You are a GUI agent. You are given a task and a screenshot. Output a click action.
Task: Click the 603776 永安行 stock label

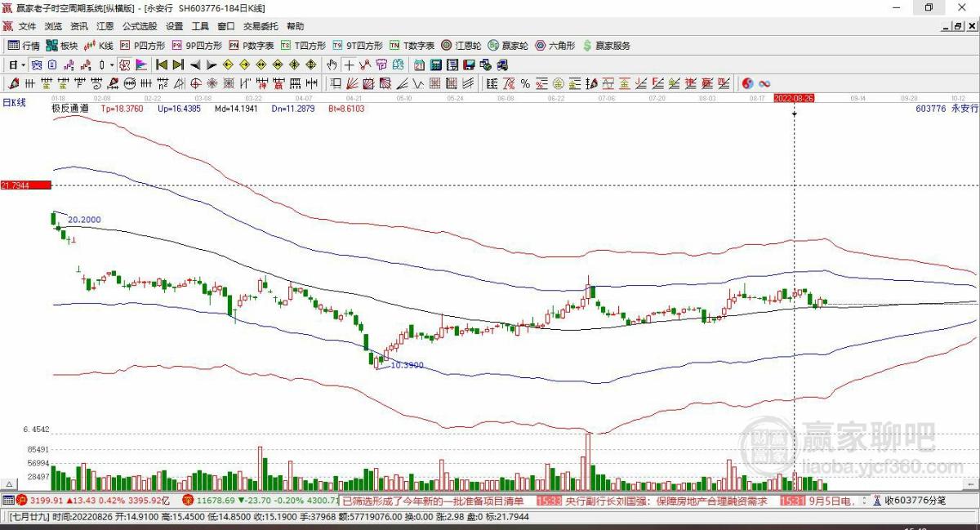point(947,108)
